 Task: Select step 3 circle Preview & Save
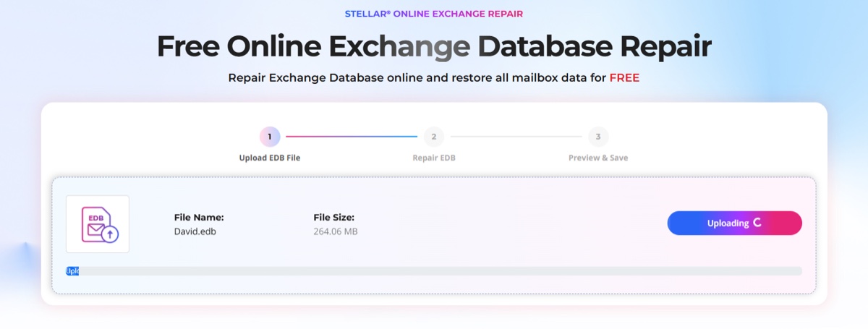[x=598, y=136]
